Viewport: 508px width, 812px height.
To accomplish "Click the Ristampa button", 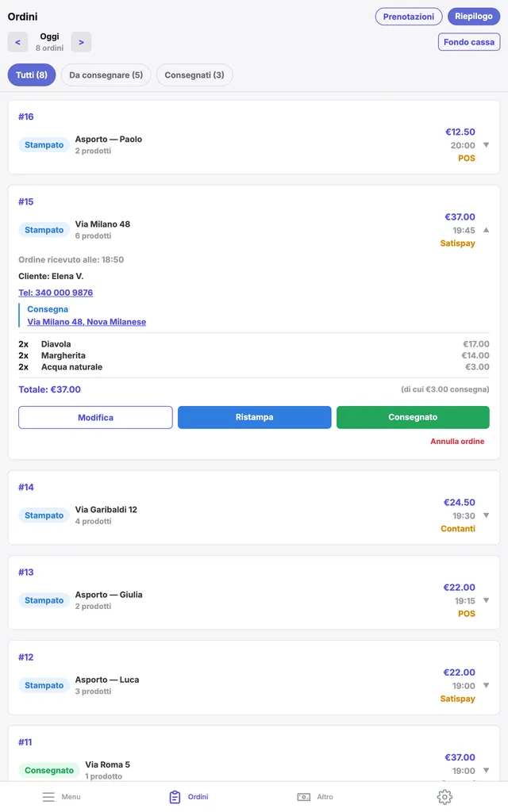I will tap(255, 417).
